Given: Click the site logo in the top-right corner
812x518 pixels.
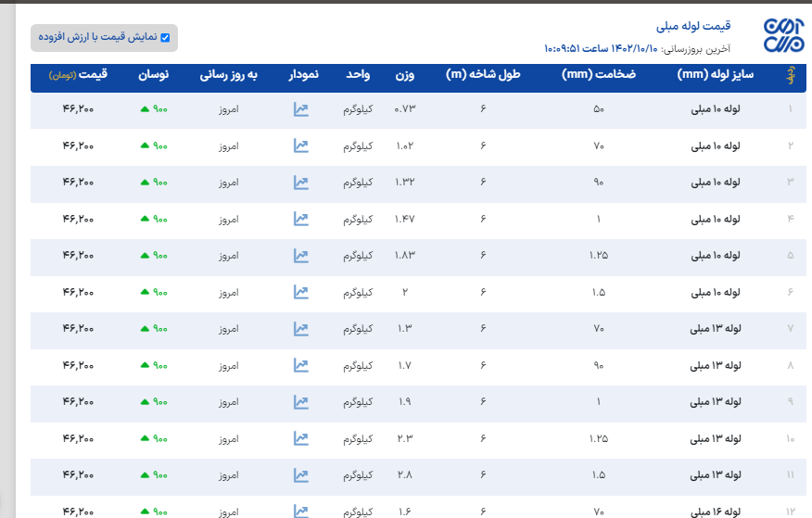Looking at the screenshot, I should (x=783, y=35).
